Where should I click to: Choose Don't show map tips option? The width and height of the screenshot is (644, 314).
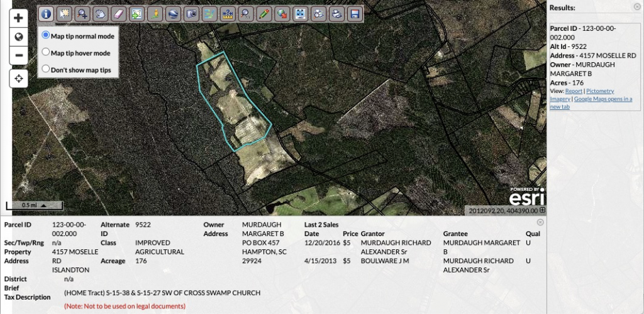[46, 69]
